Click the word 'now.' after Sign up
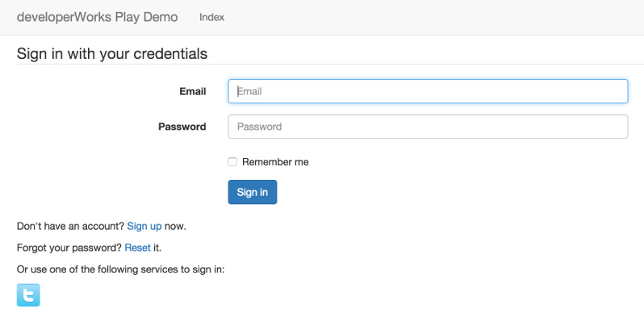Screen dimensions: 644x325 [176, 227]
